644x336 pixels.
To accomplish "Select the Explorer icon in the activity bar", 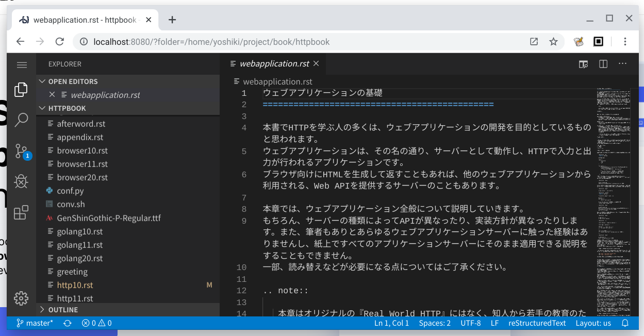I will 21,89.
